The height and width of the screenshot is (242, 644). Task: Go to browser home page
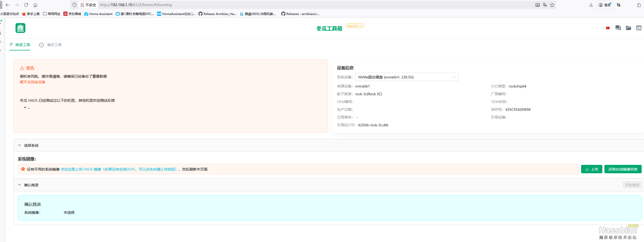(x=35, y=5)
